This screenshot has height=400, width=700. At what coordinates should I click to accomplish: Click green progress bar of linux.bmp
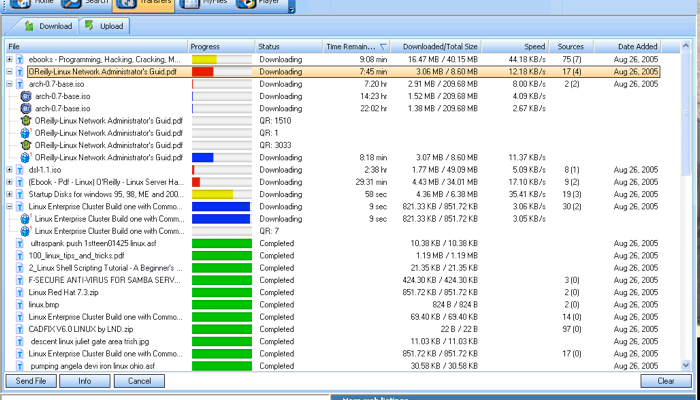222,305
